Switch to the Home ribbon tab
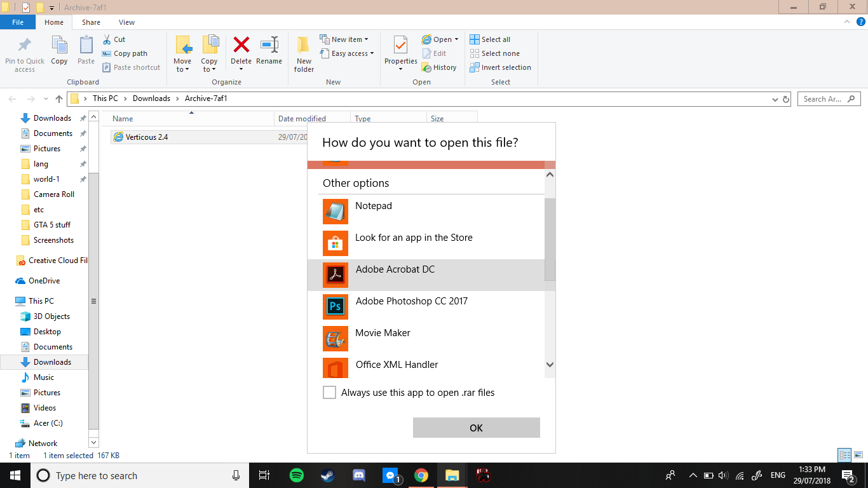Image resolution: width=868 pixels, height=488 pixels. [x=54, y=22]
